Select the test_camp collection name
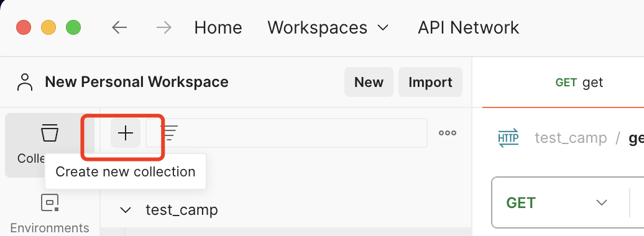The width and height of the screenshot is (644, 236). [182, 210]
